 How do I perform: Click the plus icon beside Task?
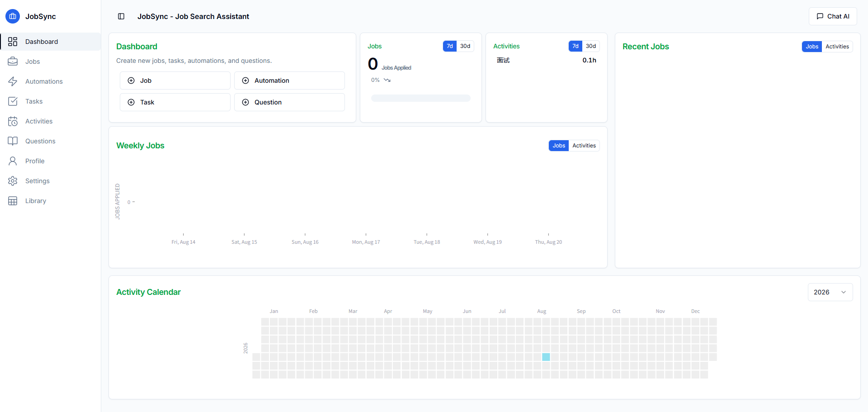tap(131, 102)
